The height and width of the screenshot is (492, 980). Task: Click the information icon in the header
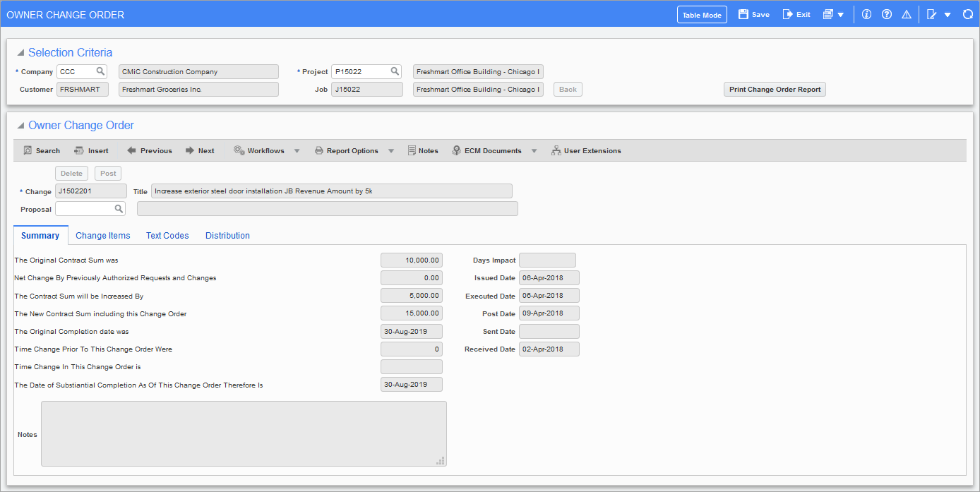pos(866,13)
